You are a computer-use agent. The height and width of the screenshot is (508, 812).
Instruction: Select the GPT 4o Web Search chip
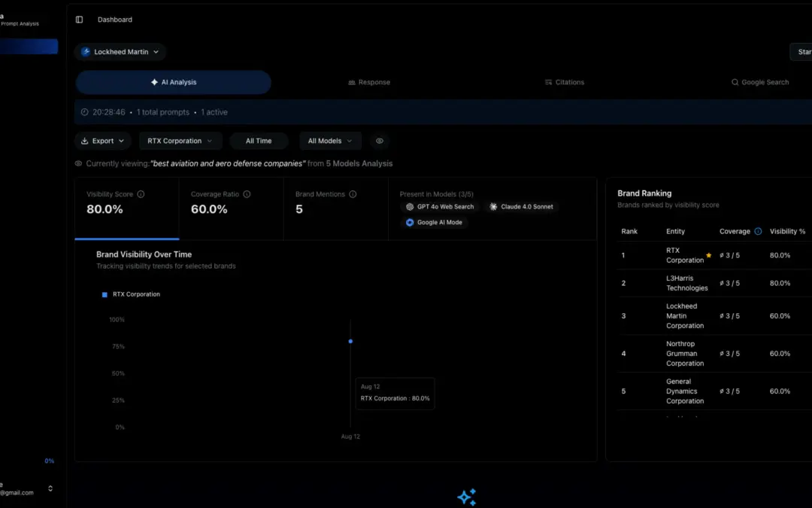pyautogui.click(x=440, y=206)
